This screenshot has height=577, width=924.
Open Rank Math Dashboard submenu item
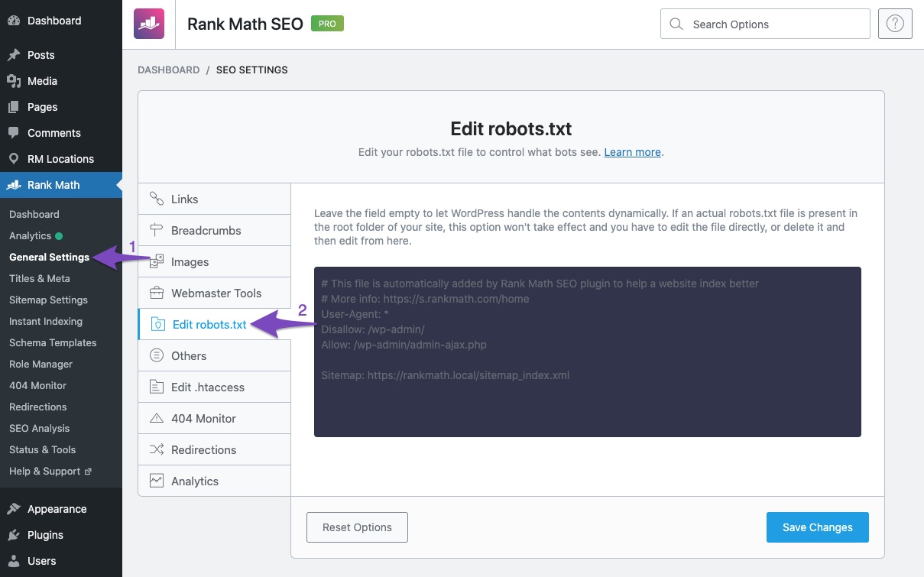click(x=34, y=215)
